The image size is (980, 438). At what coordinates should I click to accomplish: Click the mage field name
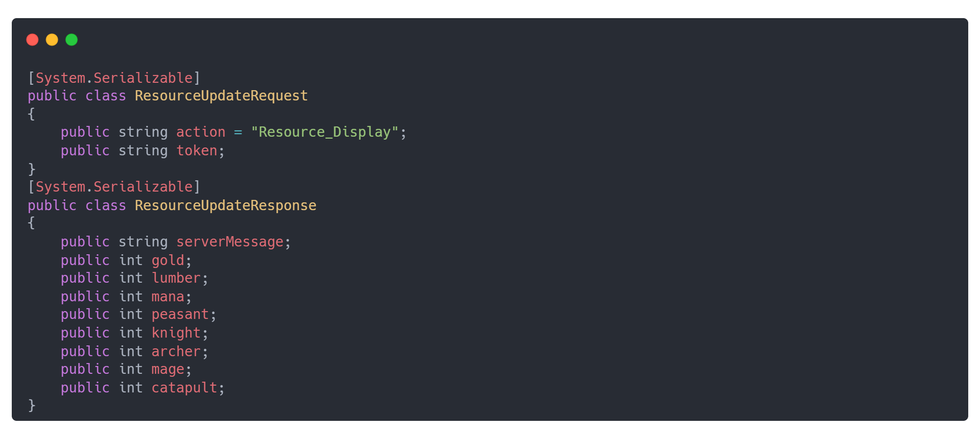tap(168, 369)
